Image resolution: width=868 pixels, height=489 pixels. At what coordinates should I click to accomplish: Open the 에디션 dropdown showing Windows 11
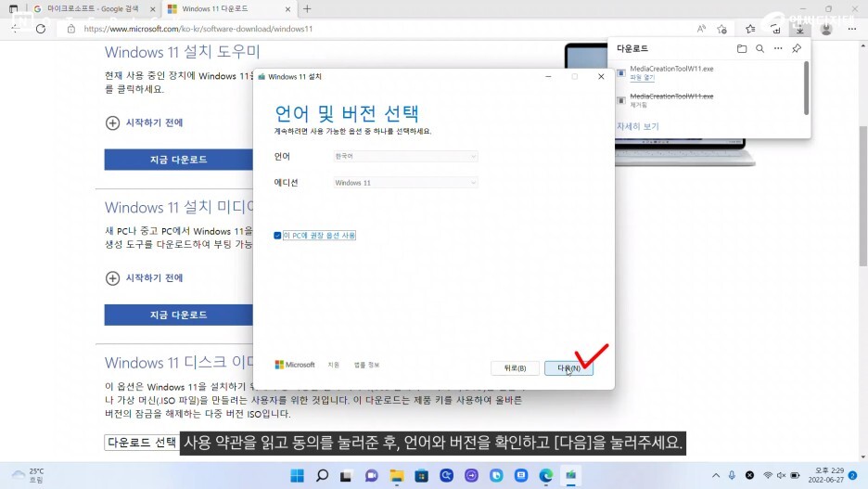point(405,182)
